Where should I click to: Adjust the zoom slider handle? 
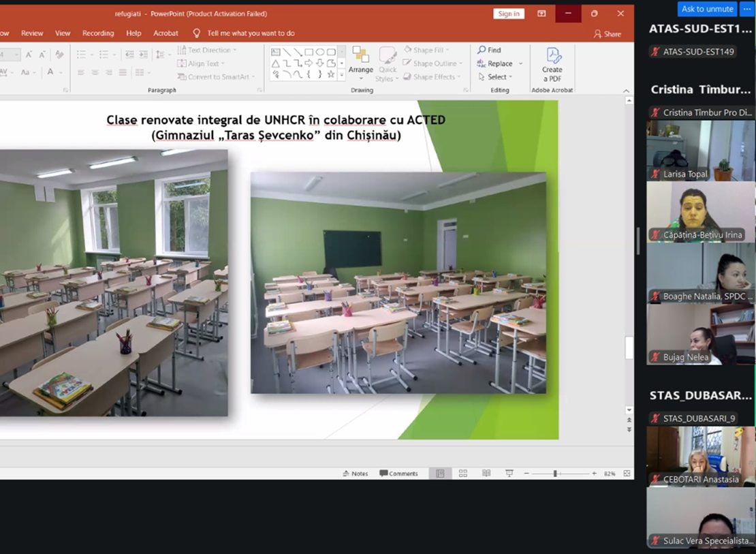(x=555, y=474)
